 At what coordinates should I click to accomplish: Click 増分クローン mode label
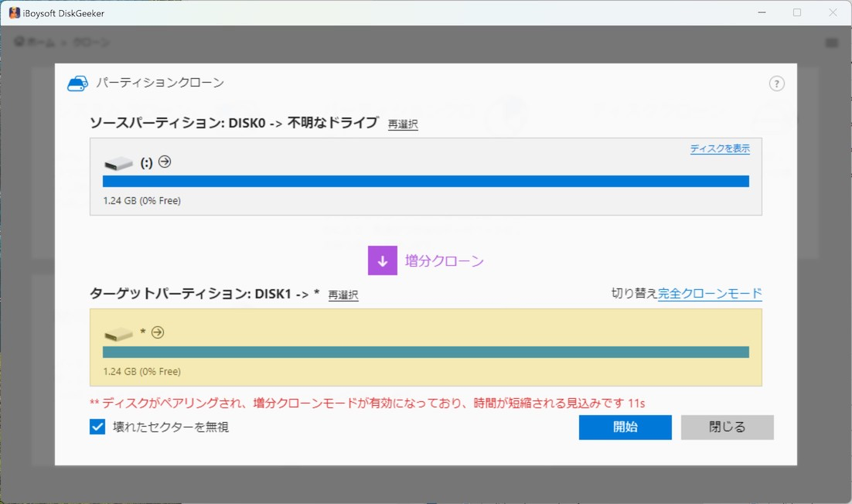coord(444,261)
